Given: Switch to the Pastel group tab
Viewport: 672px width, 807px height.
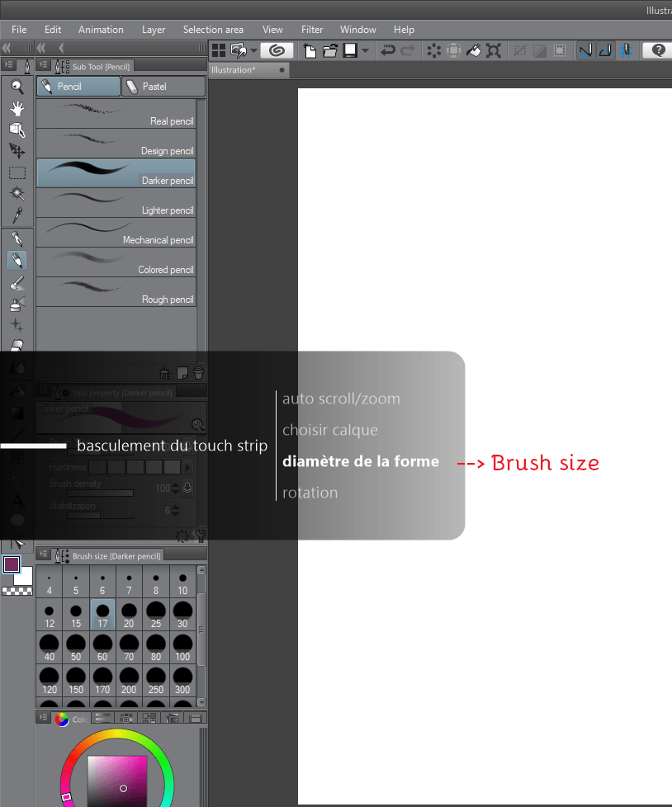Looking at the screenshot, I should 163,87.
